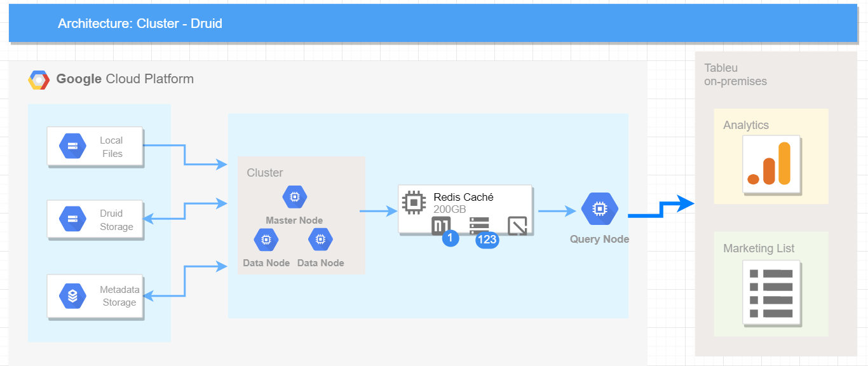Click the Cluster group heading
The image size is (868, 366).
point(265,173)
